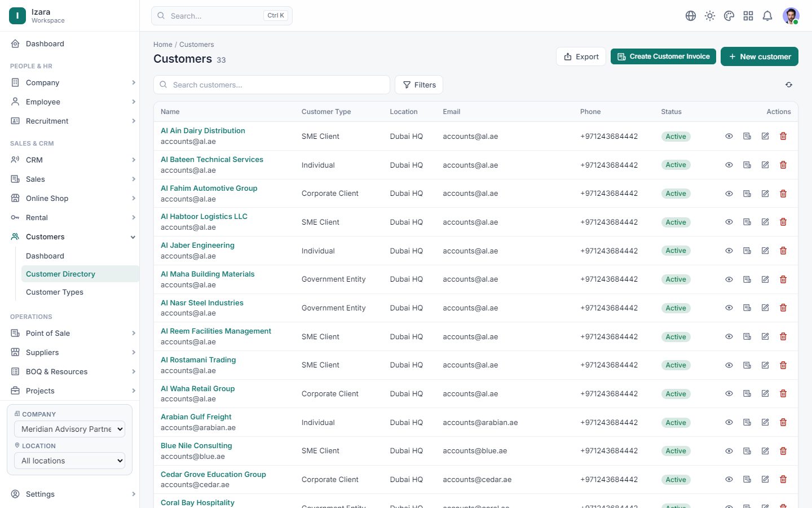Click the Izara workspace logo
812x508 pixels.
[x=17, y=16]
